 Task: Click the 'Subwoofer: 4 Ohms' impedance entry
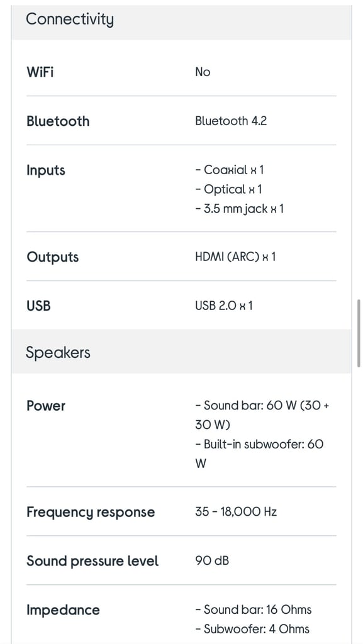tap(252, 629)
